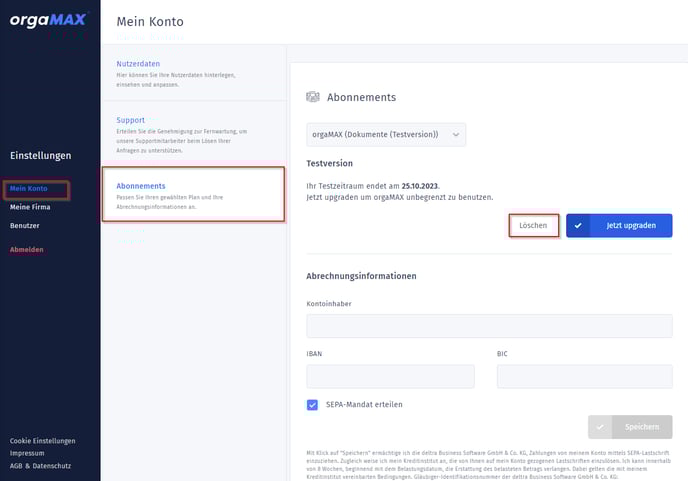Open the Impressum link
Screen dimensions: 688x481
[27, 453]
